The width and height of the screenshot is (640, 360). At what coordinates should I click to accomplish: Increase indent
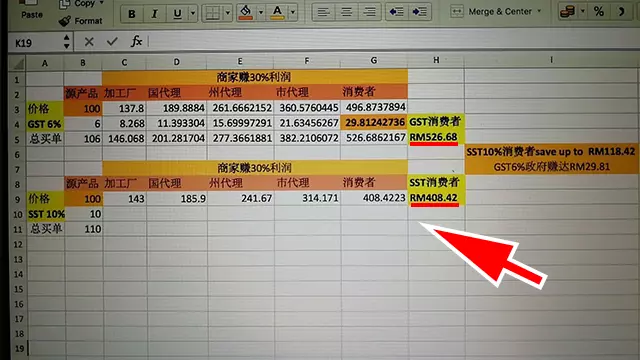click(419, 12)
